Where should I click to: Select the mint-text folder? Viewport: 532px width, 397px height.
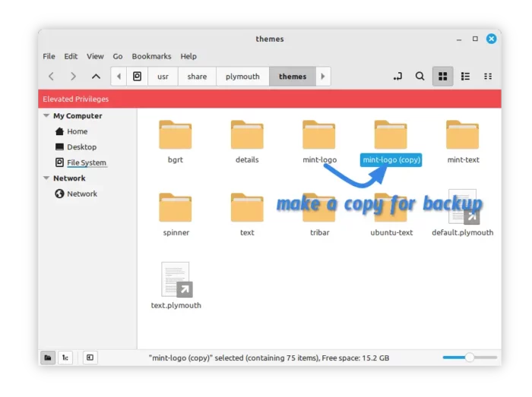point(463,142)
